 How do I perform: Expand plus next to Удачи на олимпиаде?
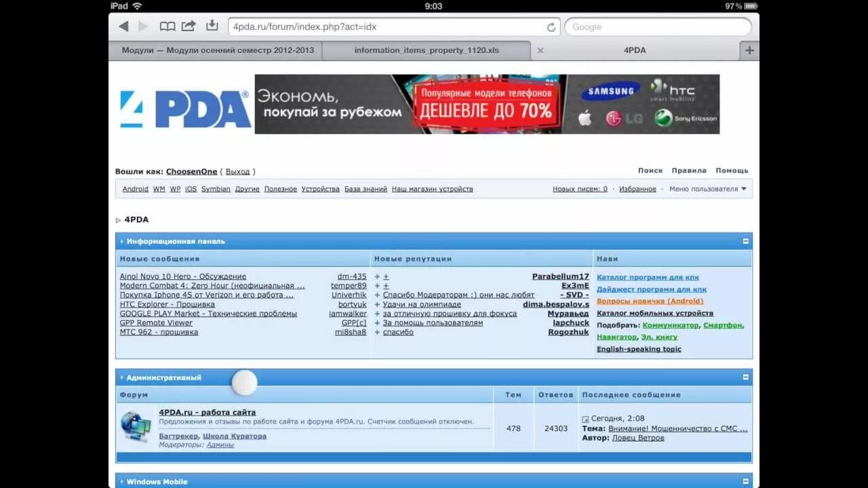pyautogui.click(x=377, y=304)
